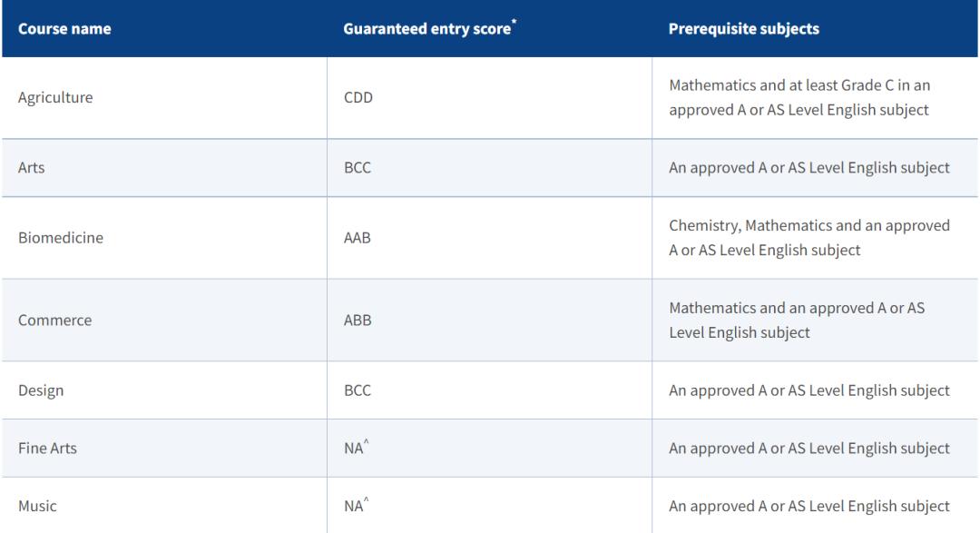Image resolution: width=980 pixels, height=533 pixels.
Task: Click the NA score for Music
Action: pyautogui.click(x=355, y=506)
